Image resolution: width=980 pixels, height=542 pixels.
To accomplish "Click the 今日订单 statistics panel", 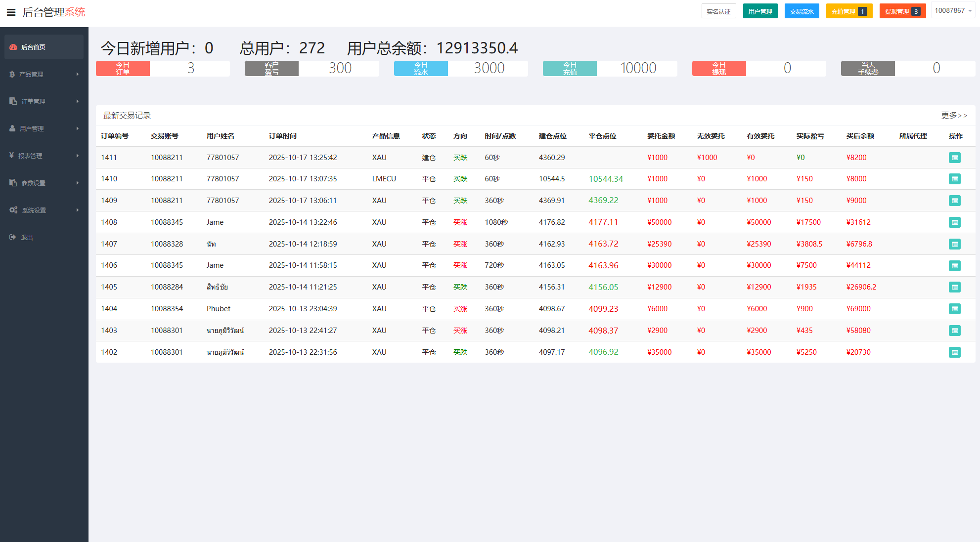I will pos(162,68).
